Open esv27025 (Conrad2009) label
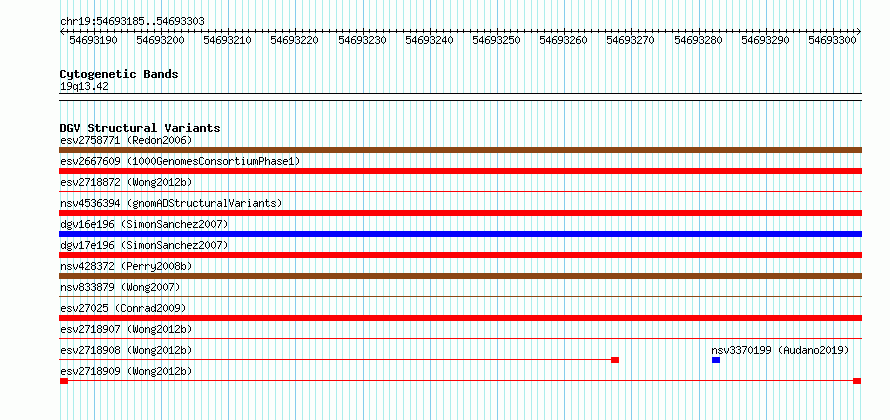The width and height of the screenshot is (890, 420). click(x=123, y=308)
